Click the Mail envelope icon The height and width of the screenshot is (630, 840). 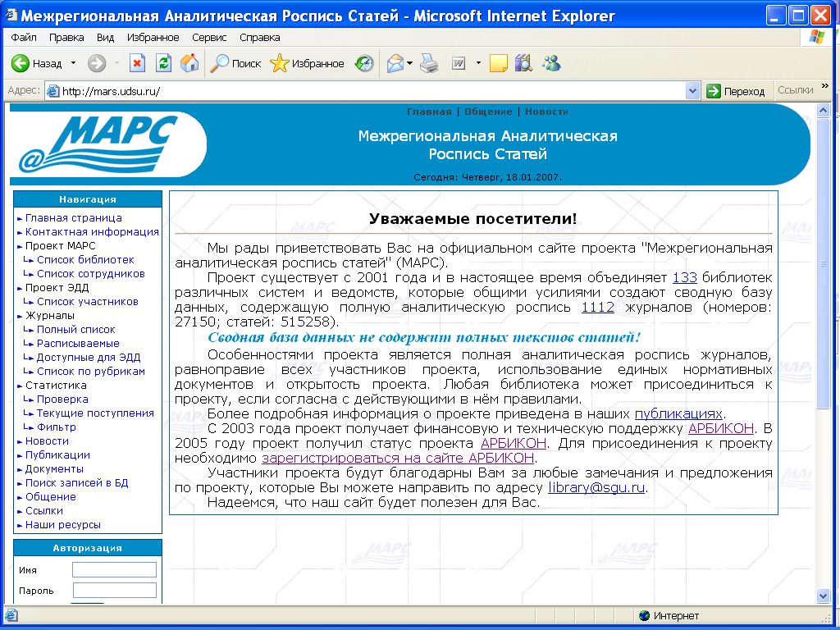(395, 63)
